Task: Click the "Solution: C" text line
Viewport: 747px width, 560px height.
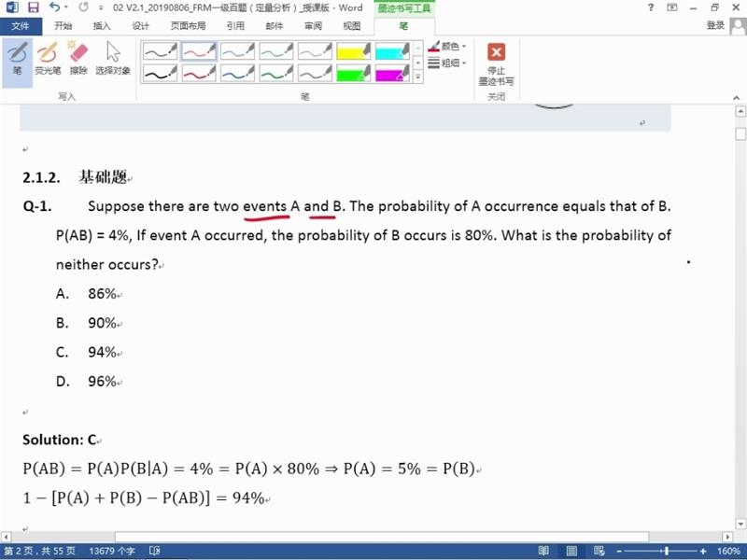Action: (x=60, y=440)
